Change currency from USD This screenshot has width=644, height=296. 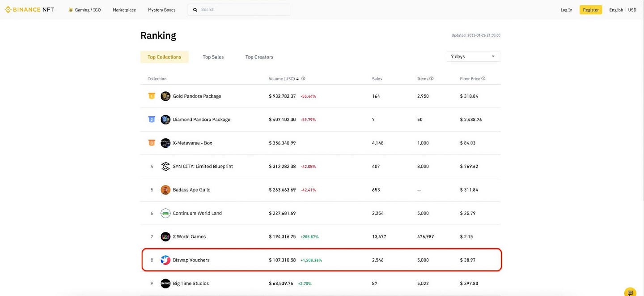click(632, 10)
